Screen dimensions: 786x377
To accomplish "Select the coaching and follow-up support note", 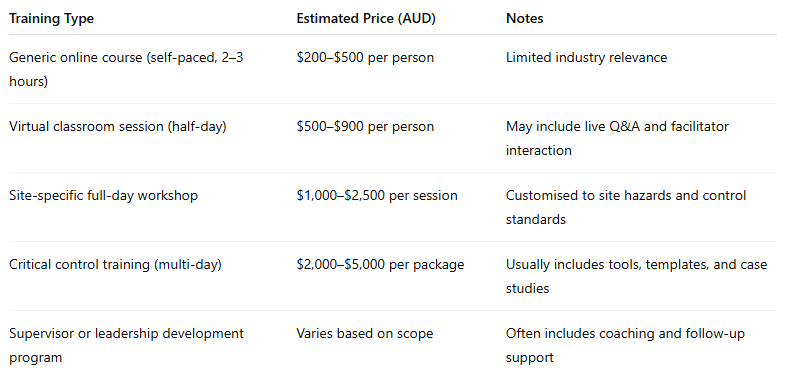I will click(x=625, y=345).
